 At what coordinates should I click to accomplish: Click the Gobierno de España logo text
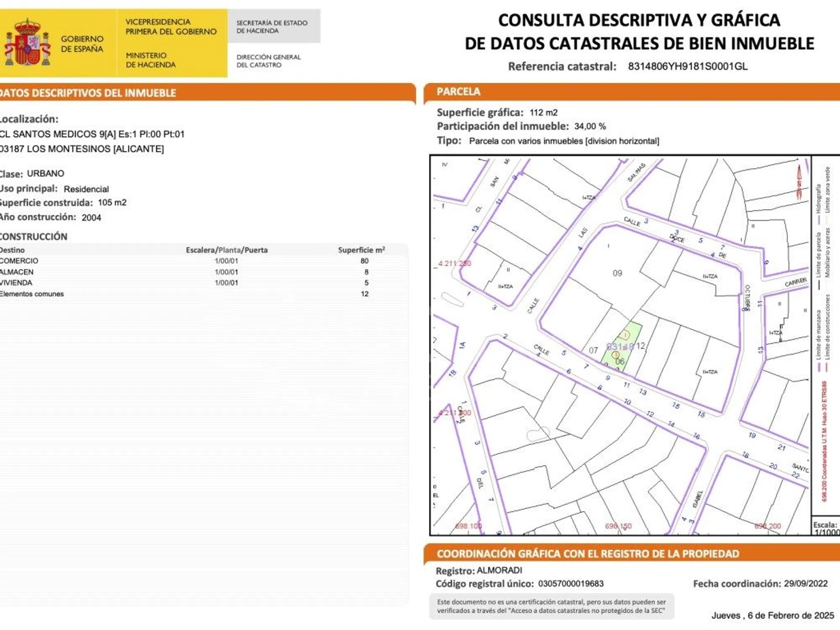(x=82, y=44)
